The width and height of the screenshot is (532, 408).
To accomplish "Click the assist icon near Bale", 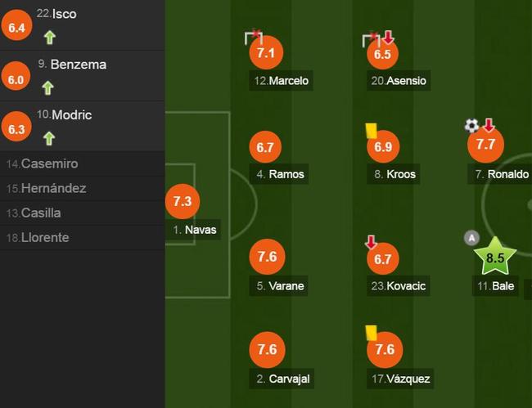I will (471, 238).
